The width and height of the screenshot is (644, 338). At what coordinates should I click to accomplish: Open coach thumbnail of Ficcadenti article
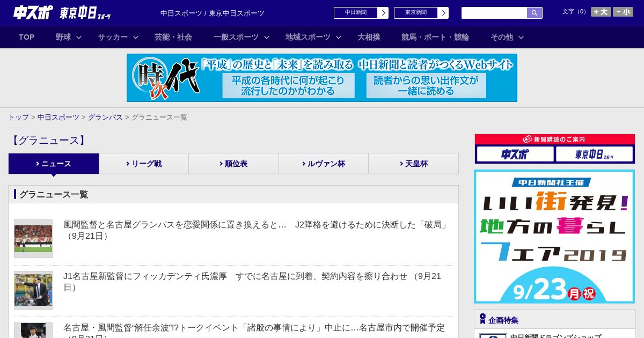point(33,290)
